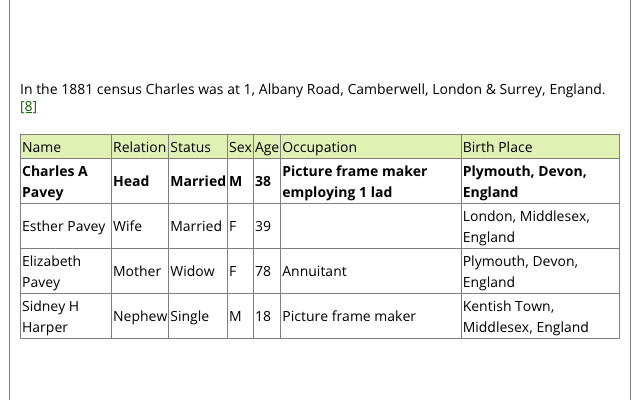Click the age 78 cell
The width and height of the screenshot is (640, 400).
267,271
